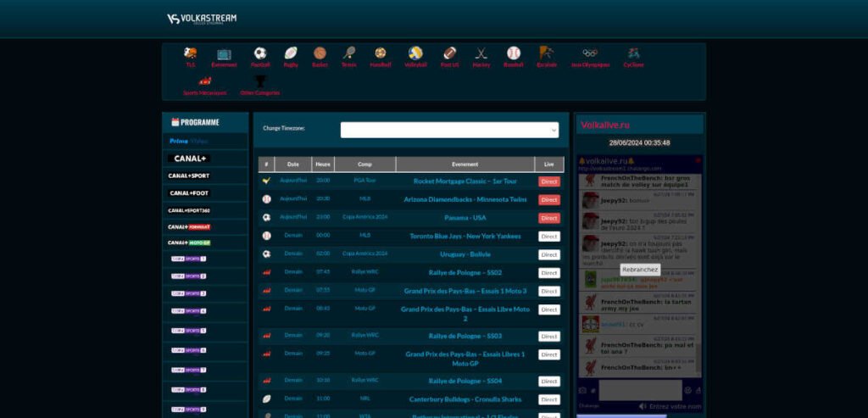Watch Uruguay - Bolivie via Direct button
The width and height of the screenshot is (868, 418).
point(549,254)
